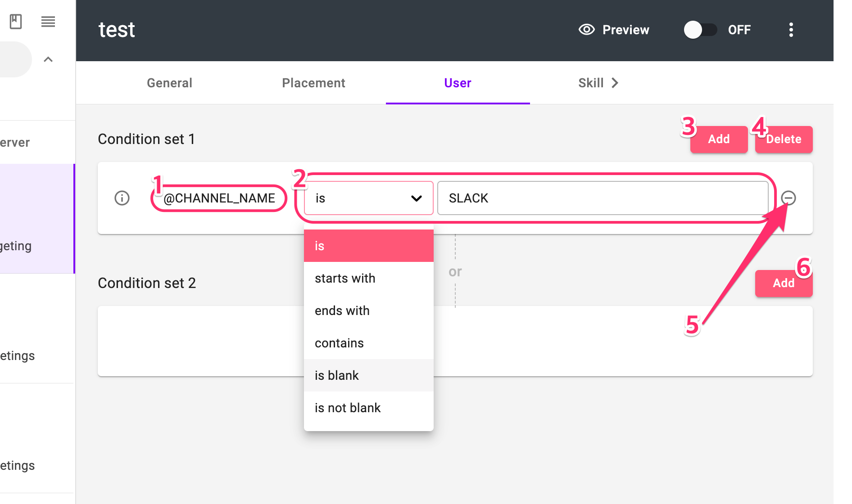The height and width of the screenshot is (504, 852).
Task: Toggle the OFF switch on
Action: click(x=700, y=30)
